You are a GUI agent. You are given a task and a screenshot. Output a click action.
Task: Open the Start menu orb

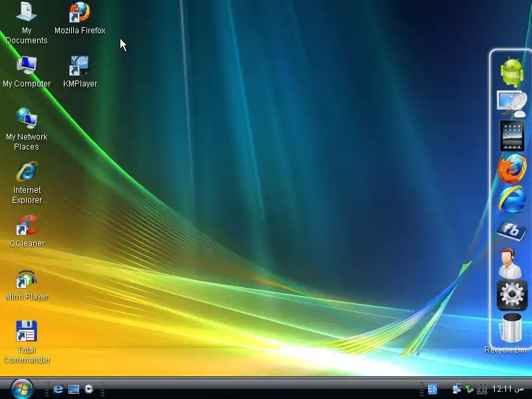click(22, 389)
